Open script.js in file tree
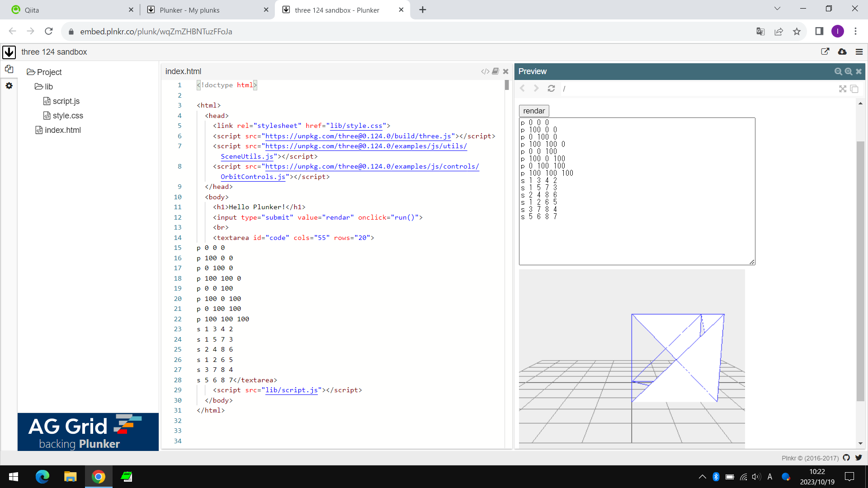868x488 pixels. pyautogui.click(x=66, y=101)
